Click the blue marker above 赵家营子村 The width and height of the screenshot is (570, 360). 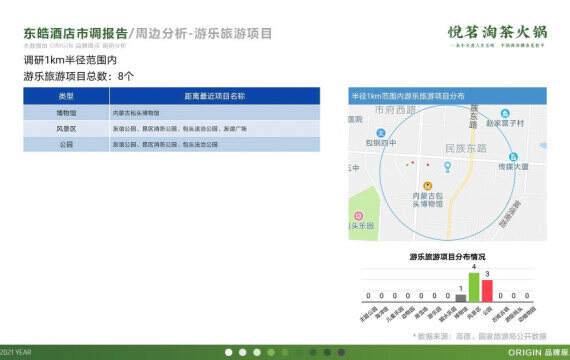click(505, 113)
